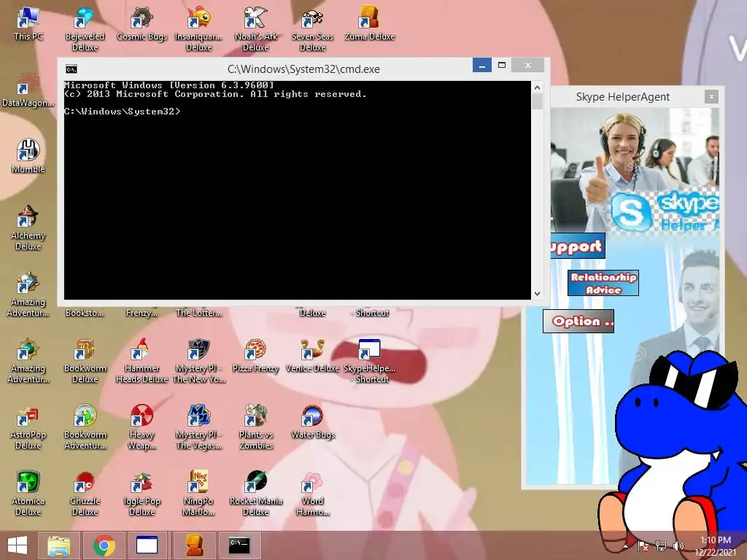Image resolution: width=747 pixels, height=560 pixels.
Task: Click cmd scrollbar down arrow
Action: [537, 294]
